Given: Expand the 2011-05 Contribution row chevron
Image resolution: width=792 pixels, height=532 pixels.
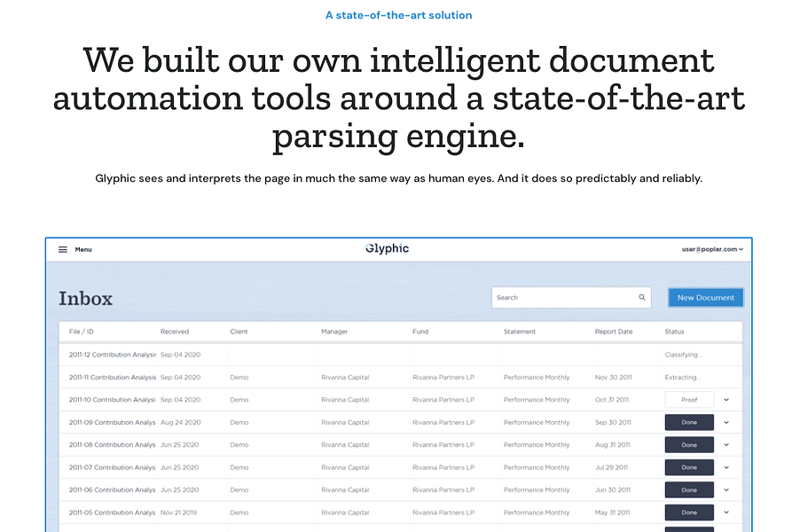Looking at the screenshot, I should coord(725,512).
